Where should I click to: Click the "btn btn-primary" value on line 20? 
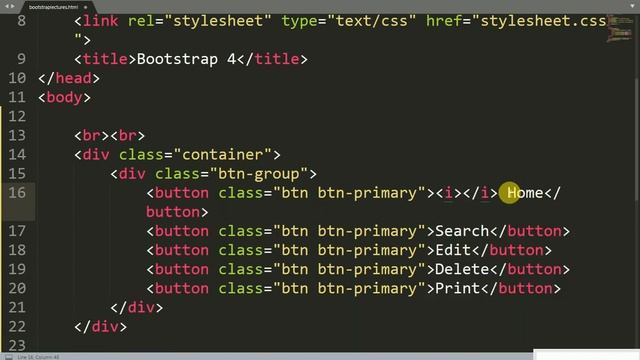click(349, 289)
